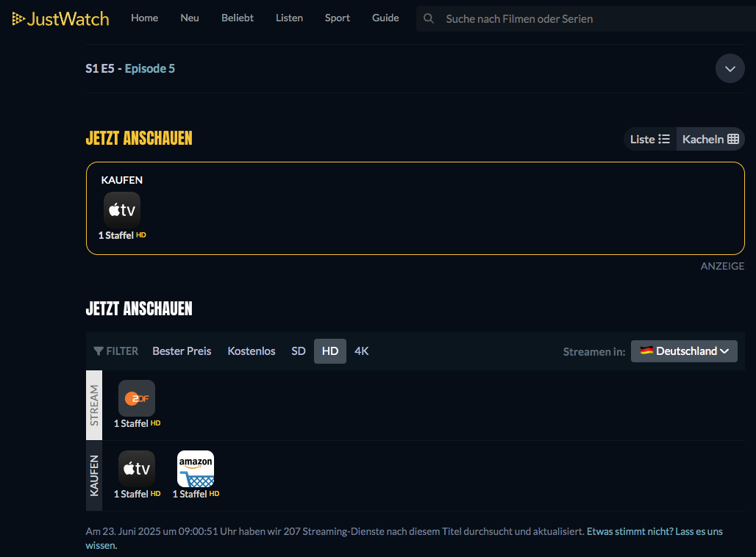Image resolution: width=756 pixels, height=557 pixels.
Task: Toggle the SD quality filter
Action: 298,351
